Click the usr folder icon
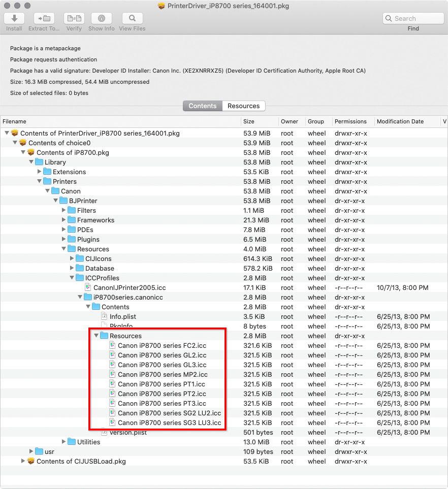 tap(39, 451)
